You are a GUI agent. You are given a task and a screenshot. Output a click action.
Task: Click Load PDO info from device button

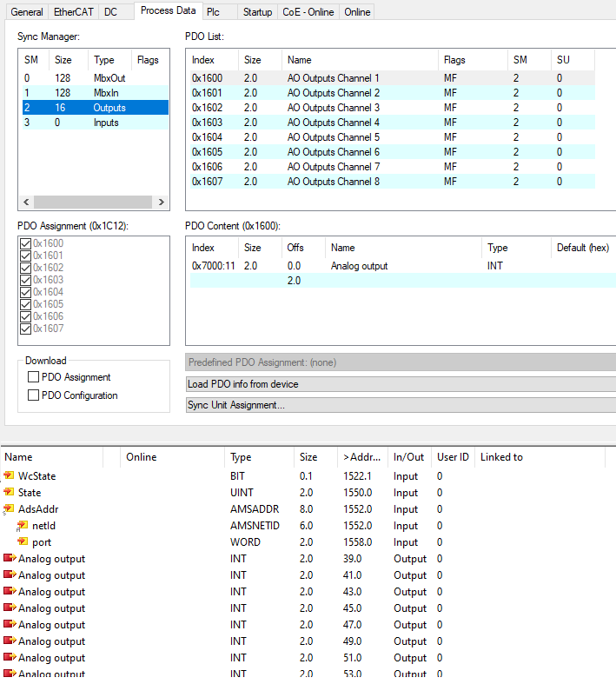[401, 384]
